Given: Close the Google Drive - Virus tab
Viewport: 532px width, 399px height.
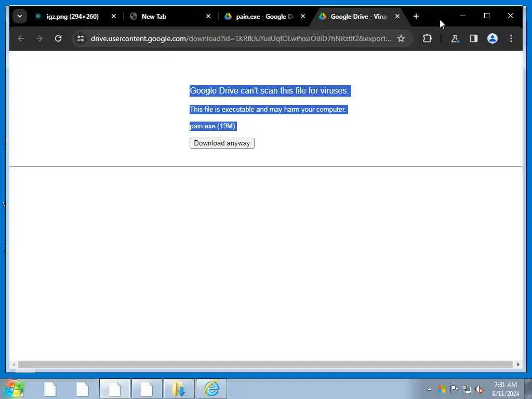Looking at the screenshot, I should click(x=397, y=16).
